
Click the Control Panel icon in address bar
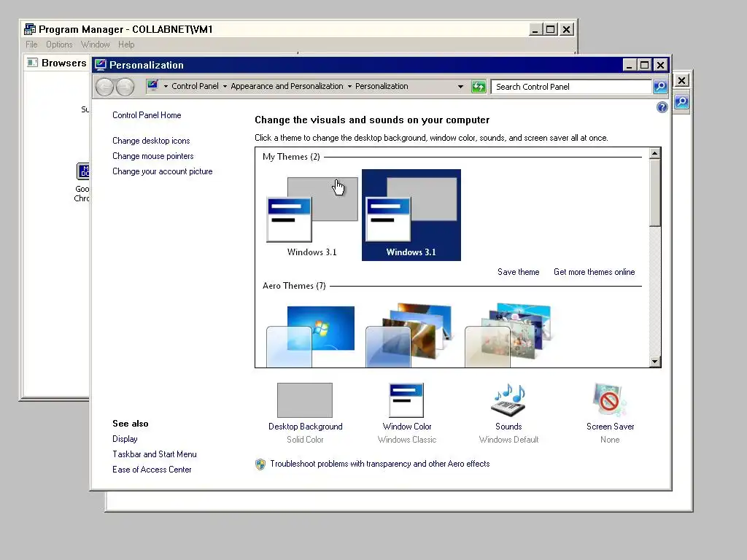[x=152, y=86]
